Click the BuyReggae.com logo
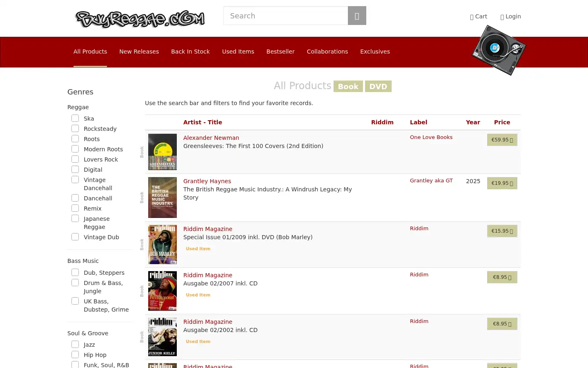 tap(140, 19)
